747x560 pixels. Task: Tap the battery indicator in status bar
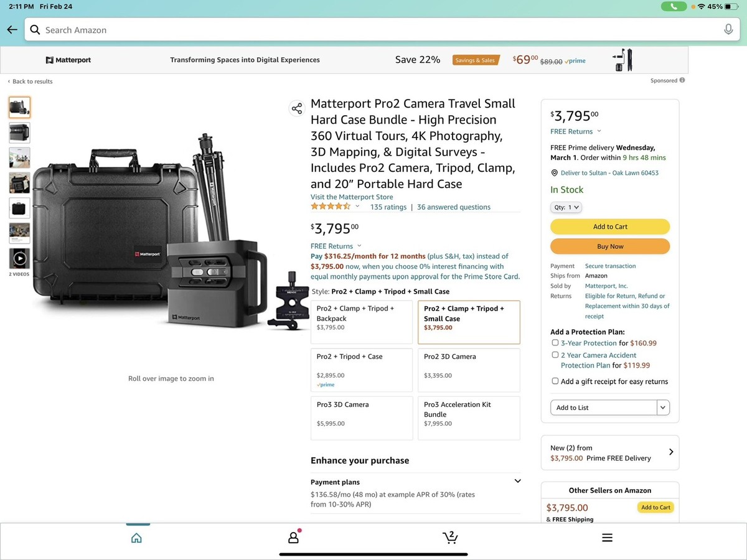click(x=732, y=6)
